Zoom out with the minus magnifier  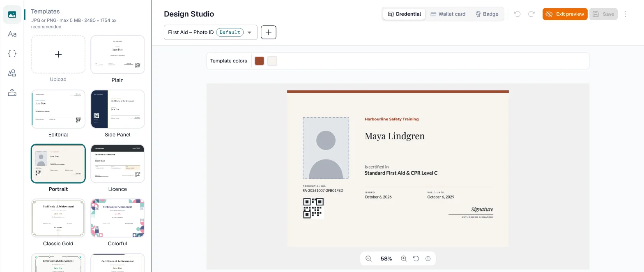coord(368,258)
